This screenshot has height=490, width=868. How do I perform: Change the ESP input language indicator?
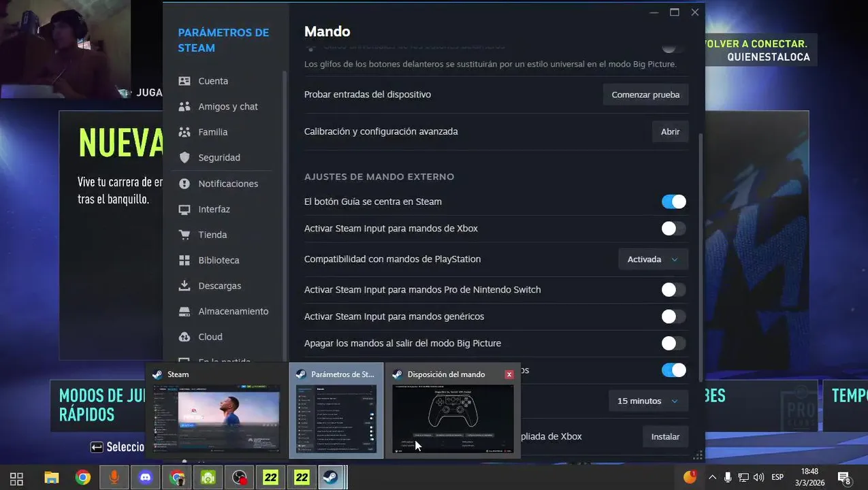click(777, 478)
